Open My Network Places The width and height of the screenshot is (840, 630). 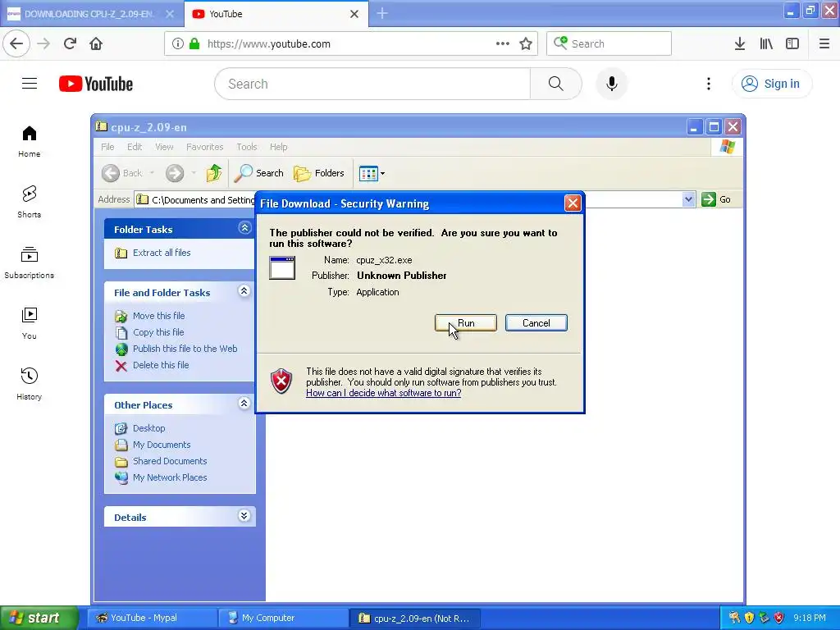point(170,478)
